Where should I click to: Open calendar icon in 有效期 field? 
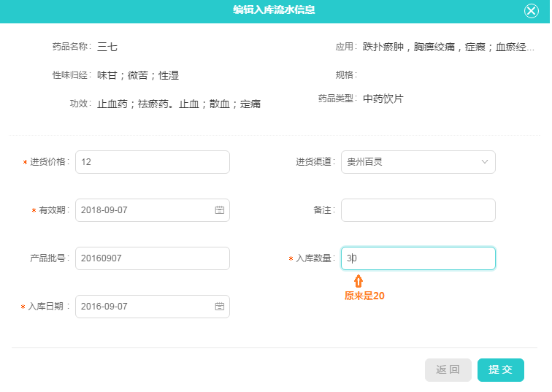point(219,210)
